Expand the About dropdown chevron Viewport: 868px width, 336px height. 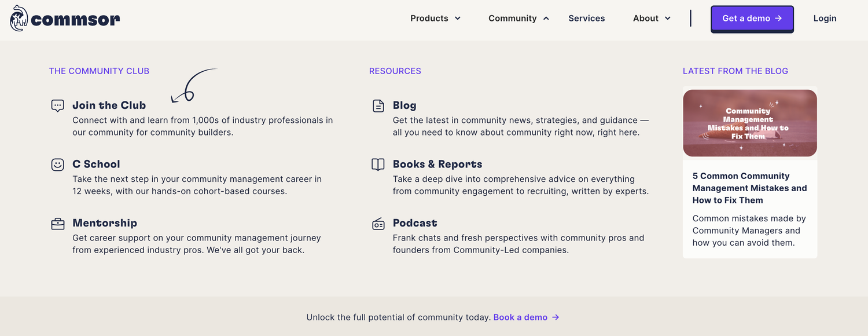coord(667,19)
